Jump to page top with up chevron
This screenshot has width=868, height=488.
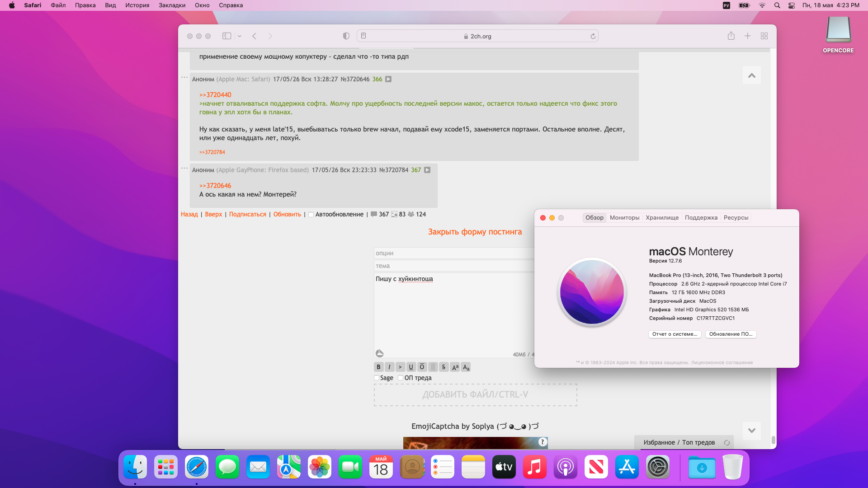[x=751, y=75]
